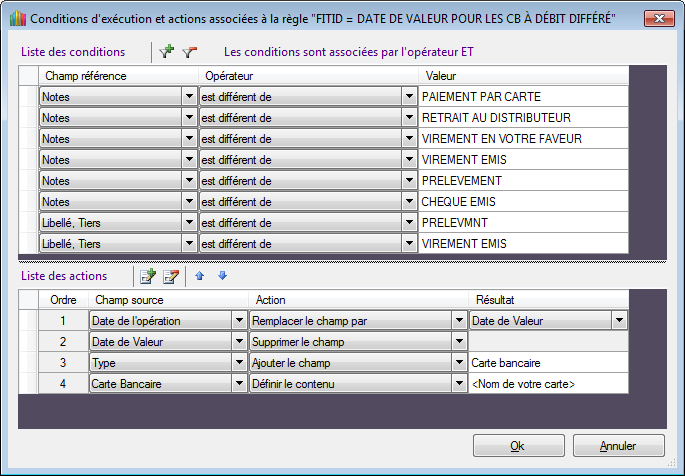Expand the Date de Valeur result dropdown

coord(620,321)
